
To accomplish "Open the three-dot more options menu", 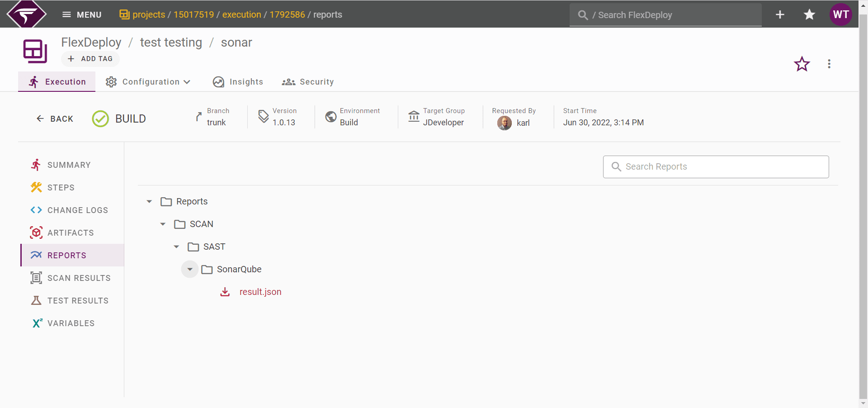I will click(x=829, y=64).
